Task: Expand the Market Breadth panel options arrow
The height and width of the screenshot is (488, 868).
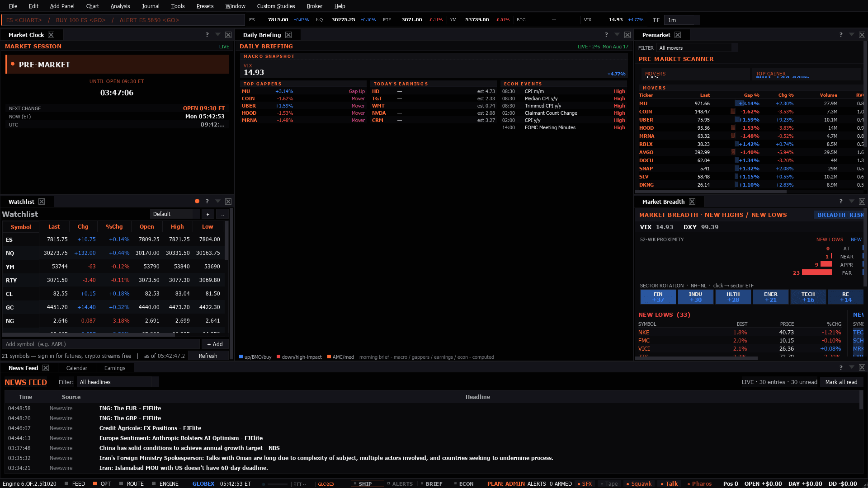Action: pyautogui.click(x=851, y=202)
